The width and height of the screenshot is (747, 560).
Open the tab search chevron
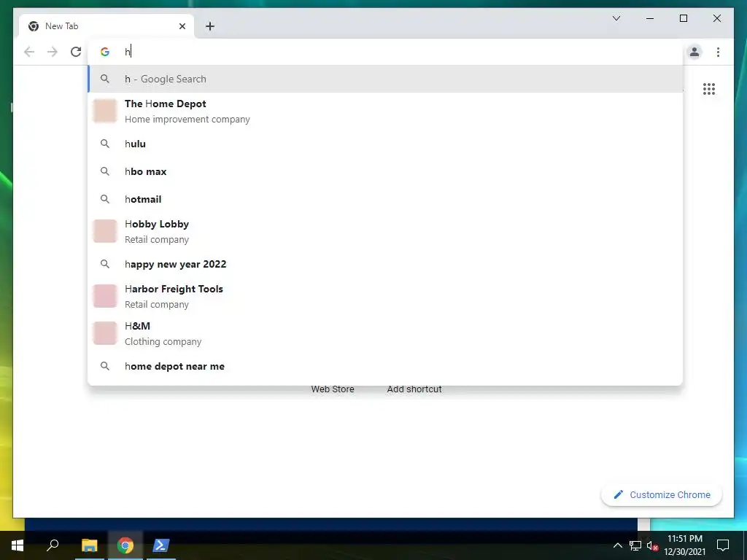616,18
